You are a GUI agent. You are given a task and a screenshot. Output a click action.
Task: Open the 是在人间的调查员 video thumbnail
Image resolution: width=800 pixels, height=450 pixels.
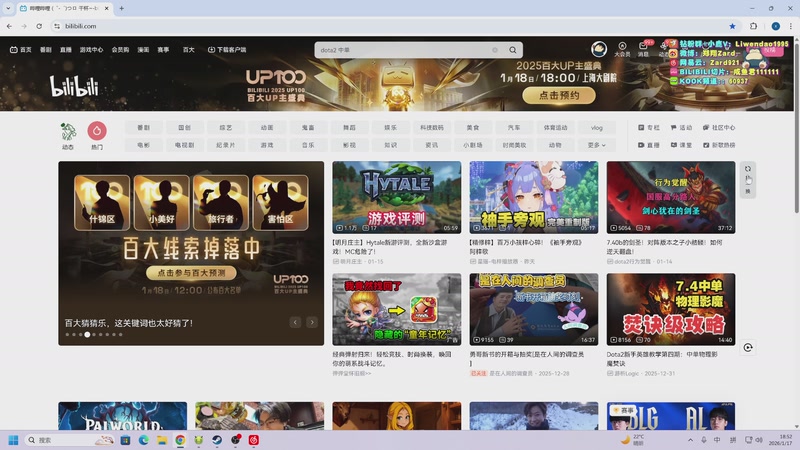[534, 309]
